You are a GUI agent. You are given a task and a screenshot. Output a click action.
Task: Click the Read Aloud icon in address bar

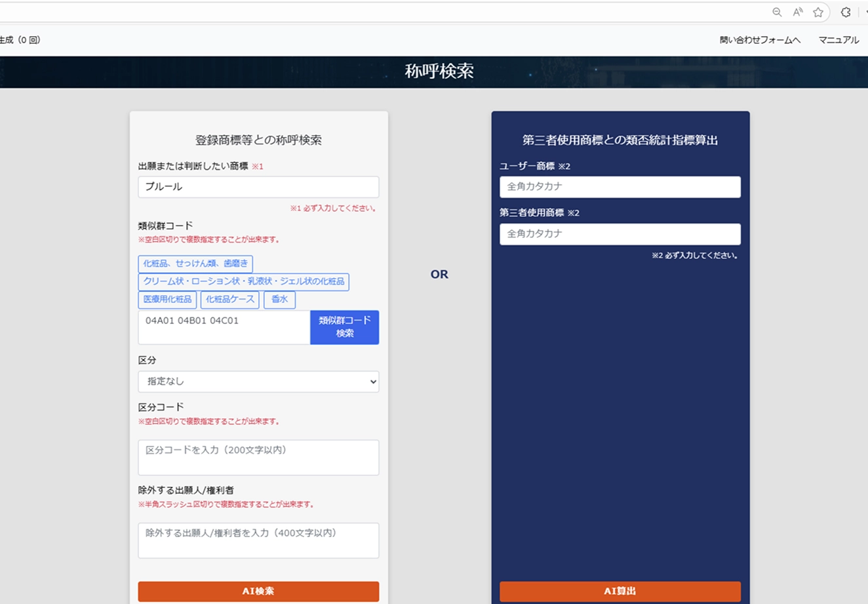coord(798,12)
